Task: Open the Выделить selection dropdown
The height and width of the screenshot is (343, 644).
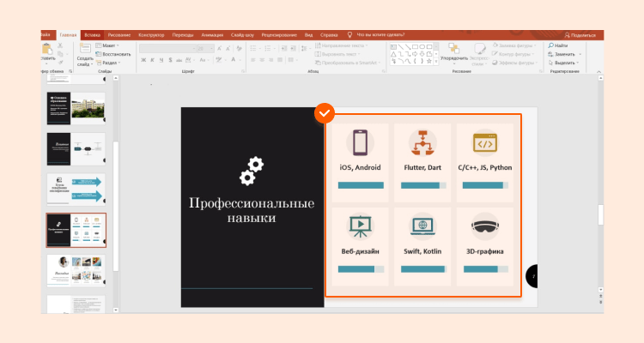Action: coord(564,63)
